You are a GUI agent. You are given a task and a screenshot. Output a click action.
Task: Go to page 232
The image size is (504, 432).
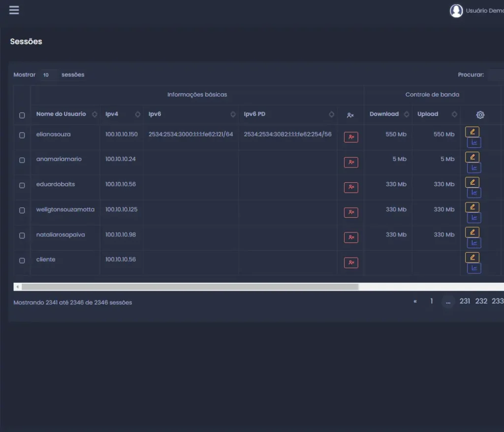[481, 301]
